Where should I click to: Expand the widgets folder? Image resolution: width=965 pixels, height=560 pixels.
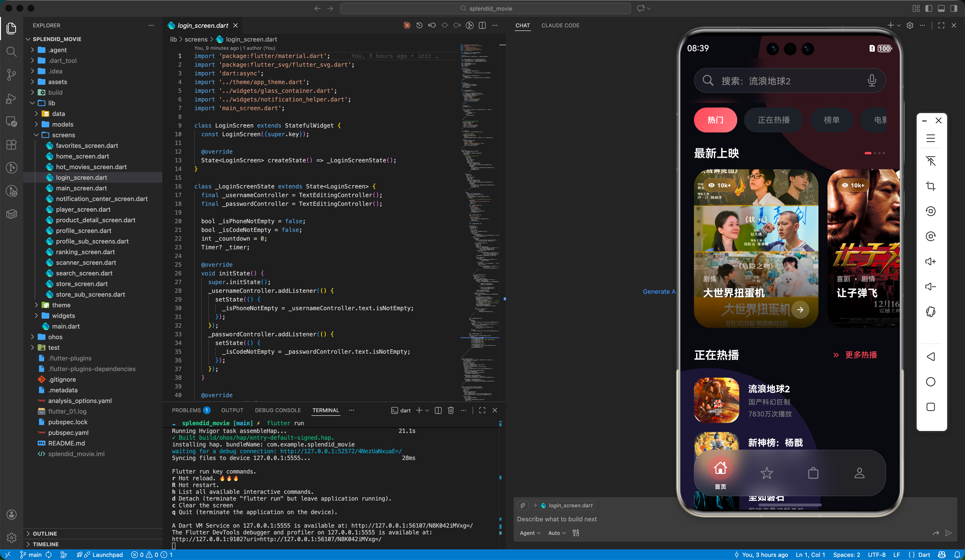point(63,316)
